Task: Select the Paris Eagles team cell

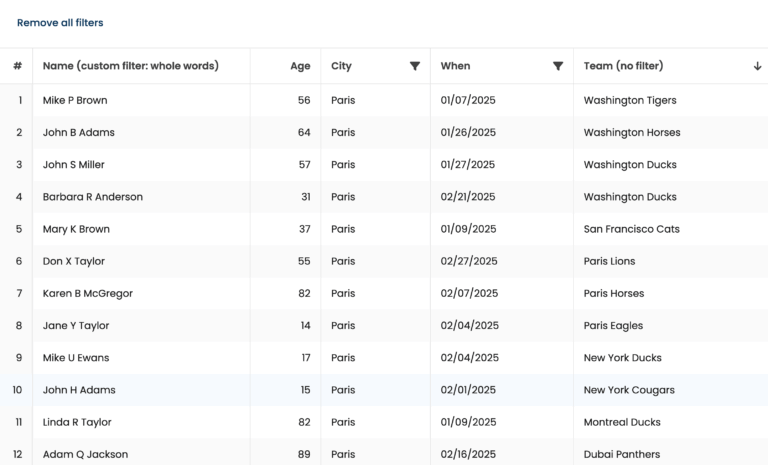Action: [x=613, y=325]
